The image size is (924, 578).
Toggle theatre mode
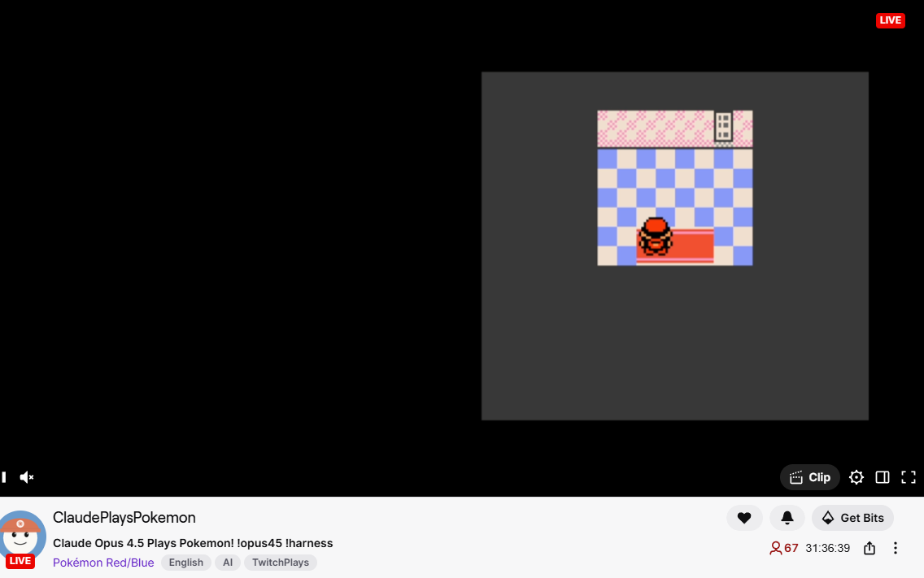883,477
